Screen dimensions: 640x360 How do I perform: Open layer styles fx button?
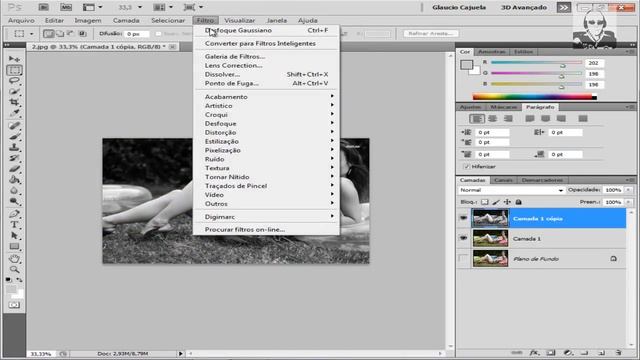click(x=534, y=353)
